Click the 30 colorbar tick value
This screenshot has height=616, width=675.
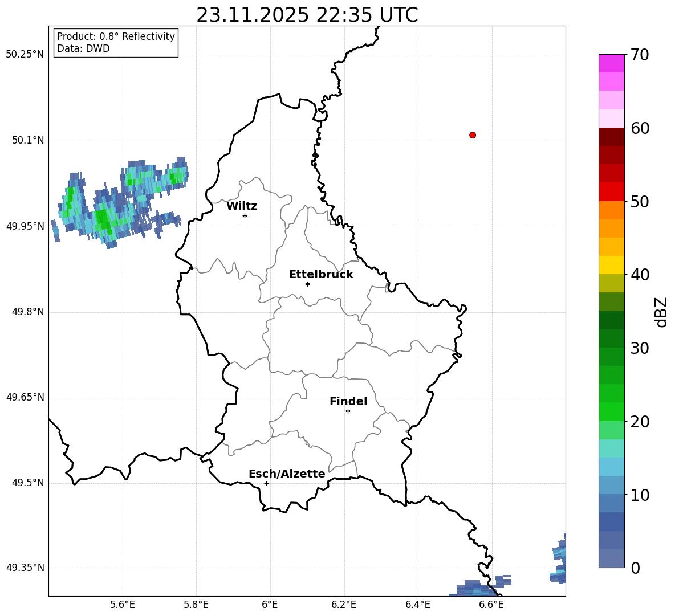click(x=640, y=348)
